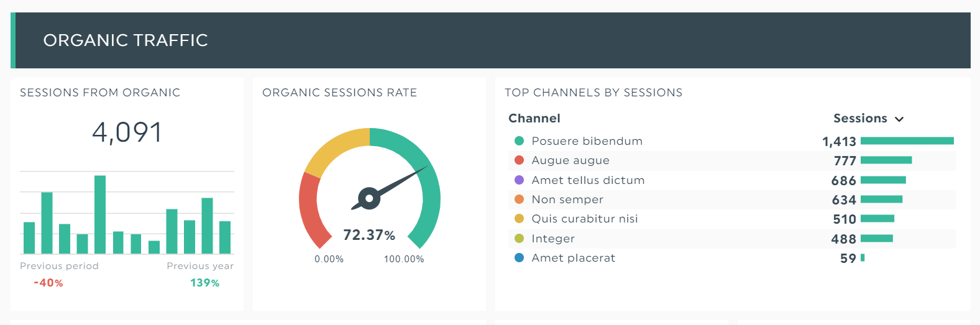
Task: Click the gauge needle center hub
Action: pos(369,199)
